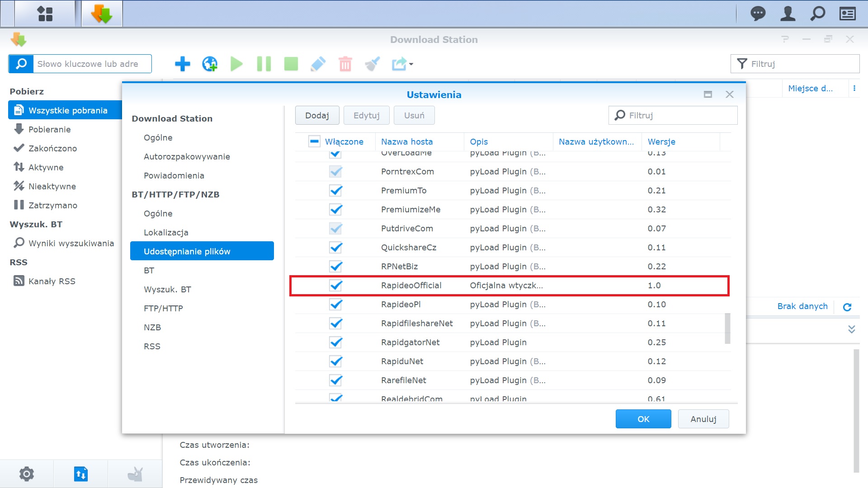The height and width of the screenshot is (488, 868).
Task: Uncheck RapideoPl host checkbox
Action: click(335, 305)
